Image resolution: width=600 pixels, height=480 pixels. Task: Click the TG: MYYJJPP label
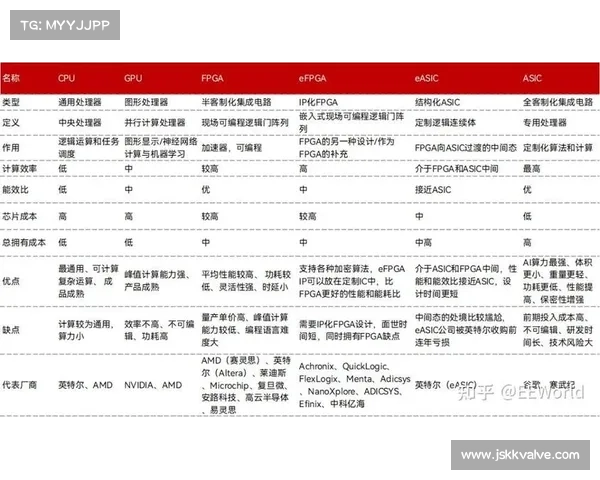click(x=63, y=25)
